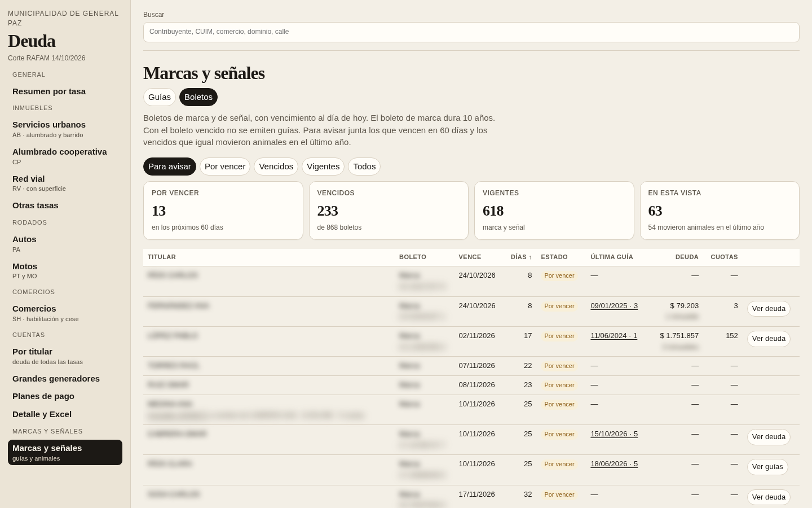The height and width of the screenshot is (508, 812).
Task: Click the due date 08/11/2026
Action: (477, 385)
